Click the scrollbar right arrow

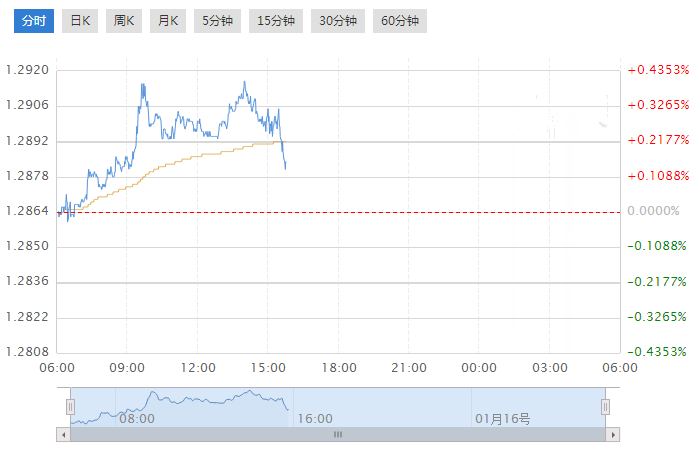(614, 435)
